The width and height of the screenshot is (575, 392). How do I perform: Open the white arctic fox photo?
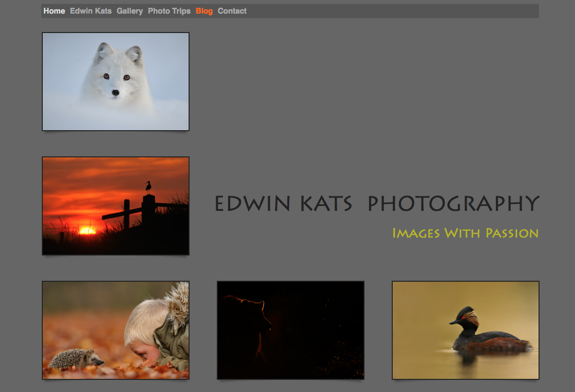(116, 82)
